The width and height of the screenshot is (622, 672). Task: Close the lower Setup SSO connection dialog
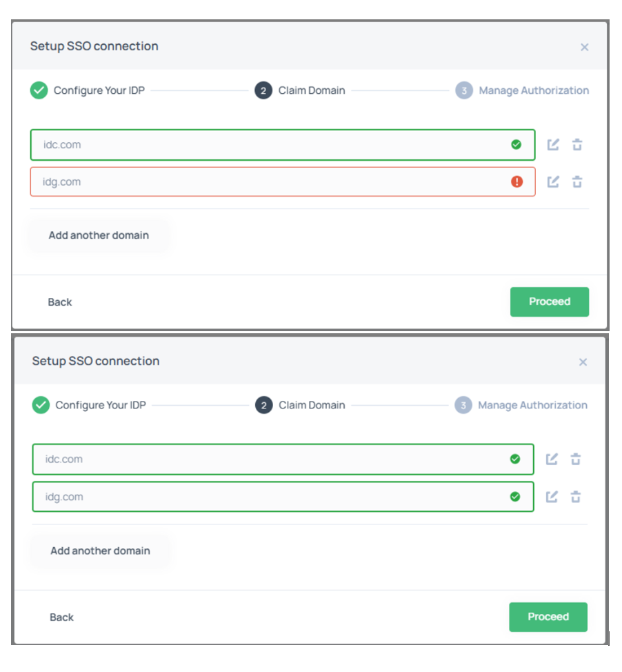[x=583, y=362]
